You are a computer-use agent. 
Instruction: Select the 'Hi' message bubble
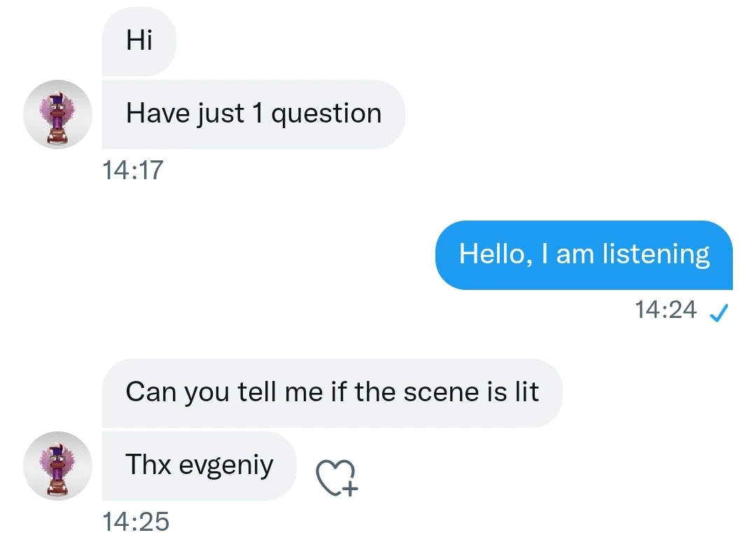point(139,41)
